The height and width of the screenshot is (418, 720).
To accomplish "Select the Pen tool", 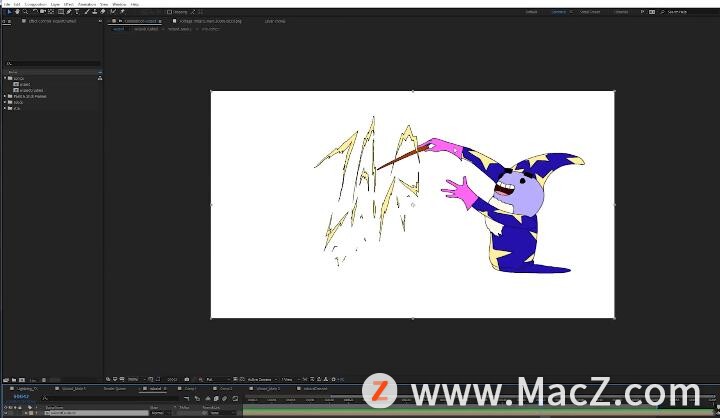I will [69, 11].
